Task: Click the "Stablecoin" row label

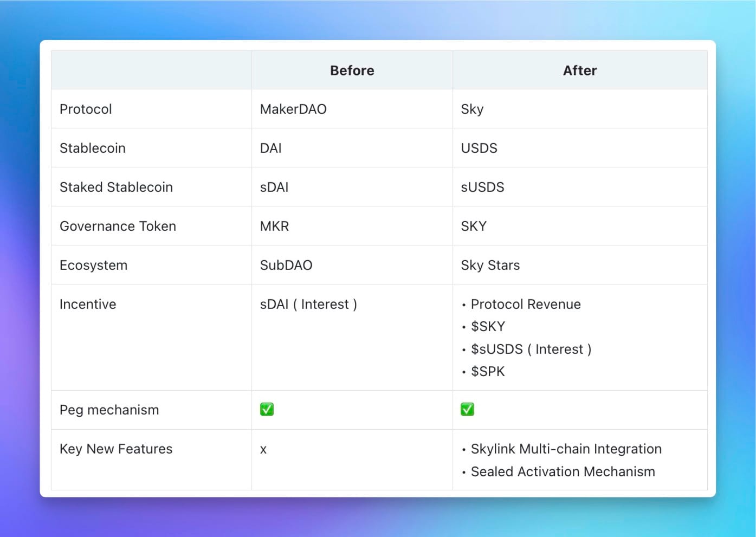Action: pos(92,148)
